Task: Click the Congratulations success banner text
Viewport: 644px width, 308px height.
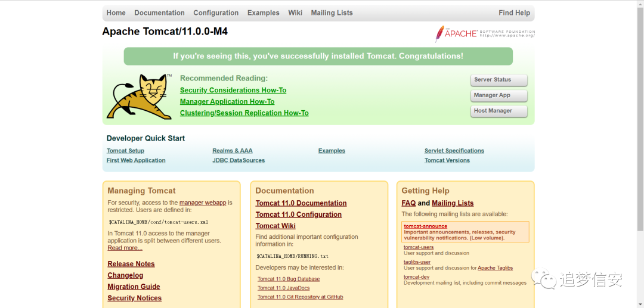Action: point(318,56)
